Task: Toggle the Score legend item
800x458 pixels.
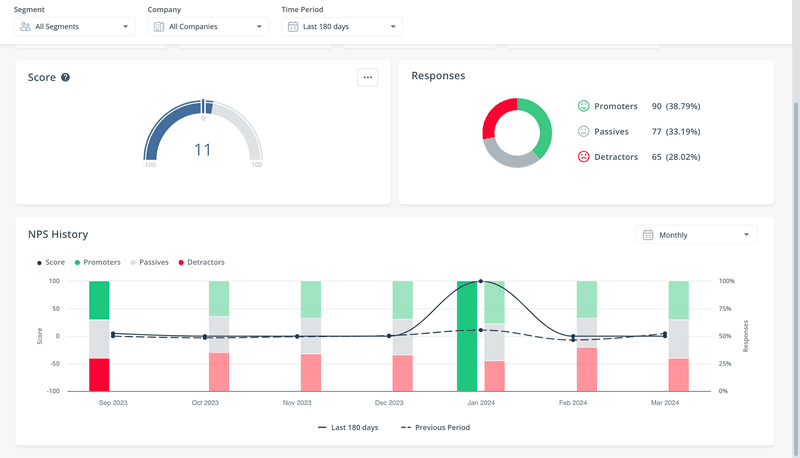Action: coord(51,262)
